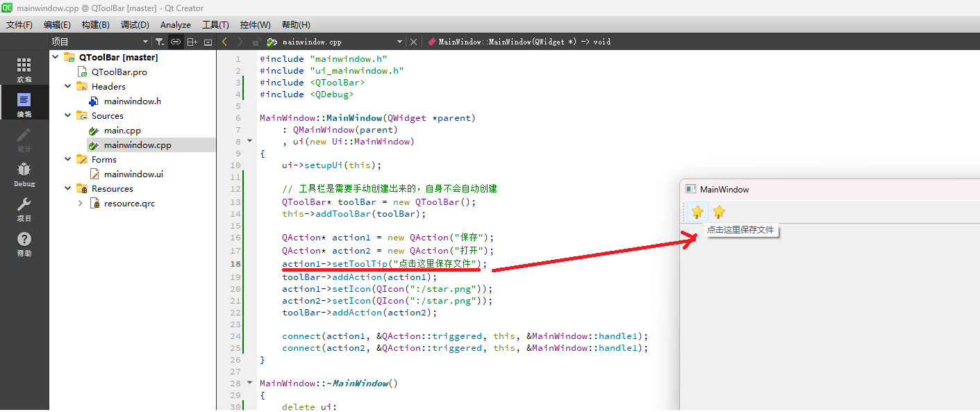Click the file lock icon in editor toolbar
Viewport: 980px width, 412px height.
coord(256,42)
